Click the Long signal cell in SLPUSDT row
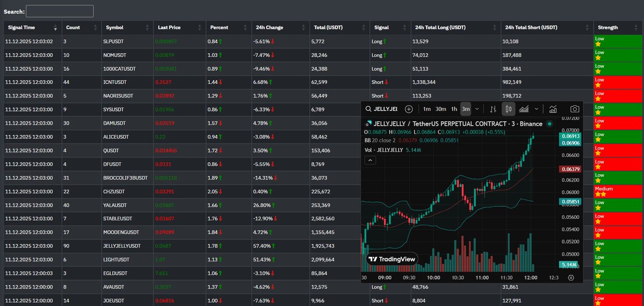Viewport: 644px width, 306px height. (390, 41)
